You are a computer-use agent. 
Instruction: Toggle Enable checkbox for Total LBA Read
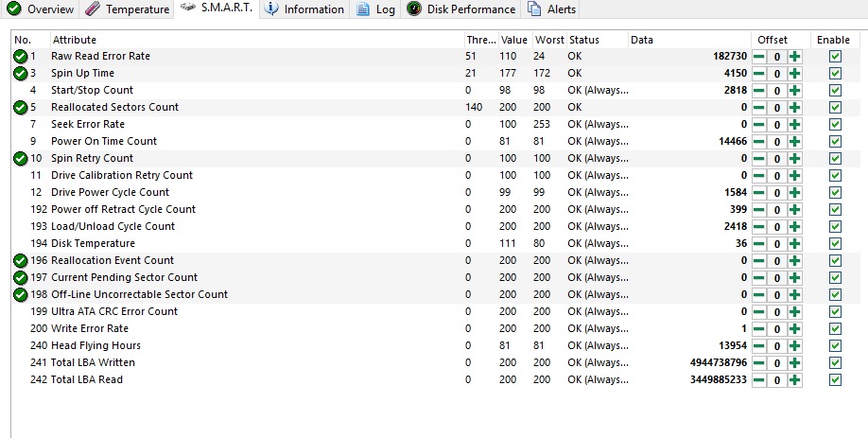(835, 380)
